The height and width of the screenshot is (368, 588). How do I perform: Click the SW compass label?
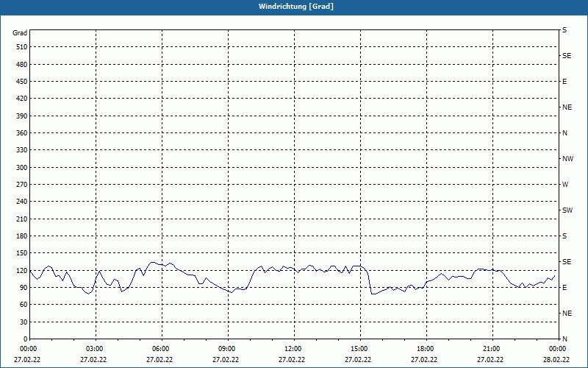567,210
